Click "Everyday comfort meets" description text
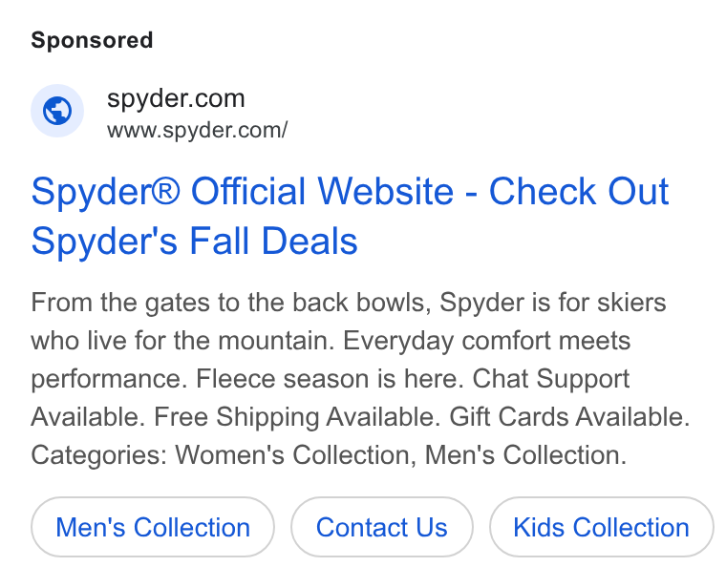Screen dimensions: 726x588 tap(486, 342)
